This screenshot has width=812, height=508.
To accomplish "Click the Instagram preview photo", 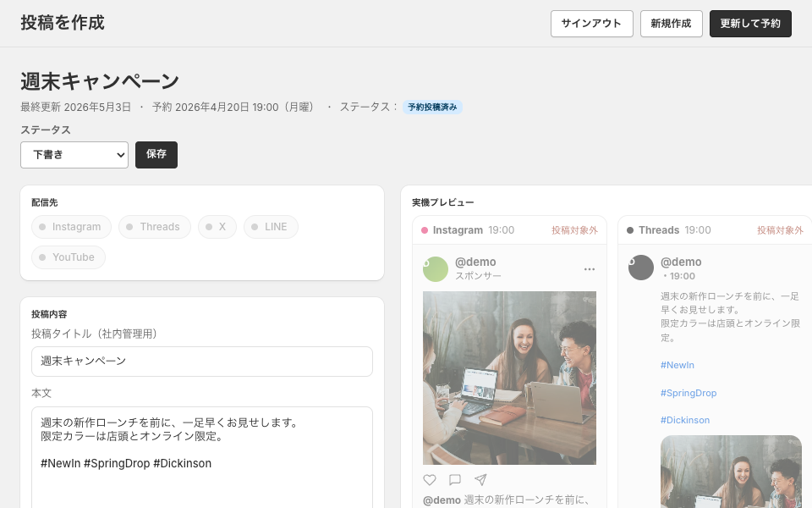I will pos(509,378).
